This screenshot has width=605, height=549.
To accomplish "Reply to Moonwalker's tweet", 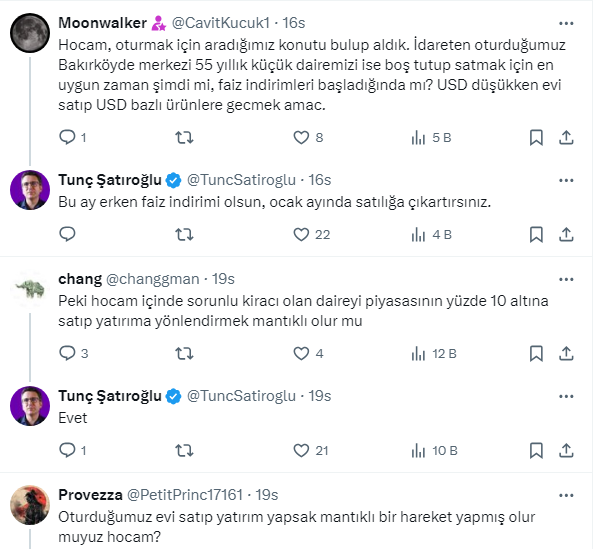I will 68,138.
